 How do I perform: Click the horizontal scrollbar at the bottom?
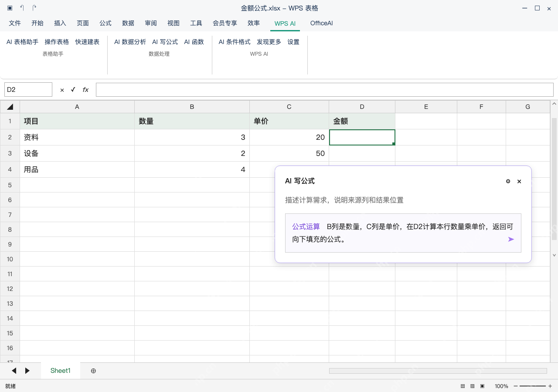pyautogui.click(x=438, y=371)
